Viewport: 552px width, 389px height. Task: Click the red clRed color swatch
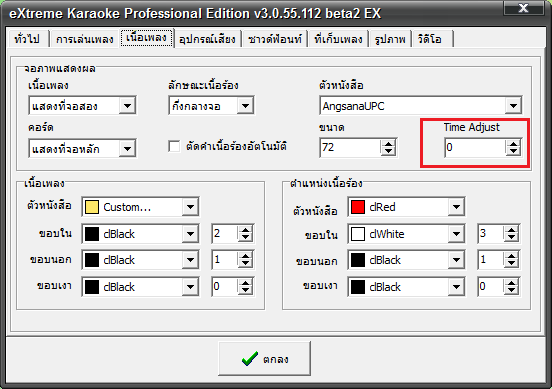click(x=358, y=207)
